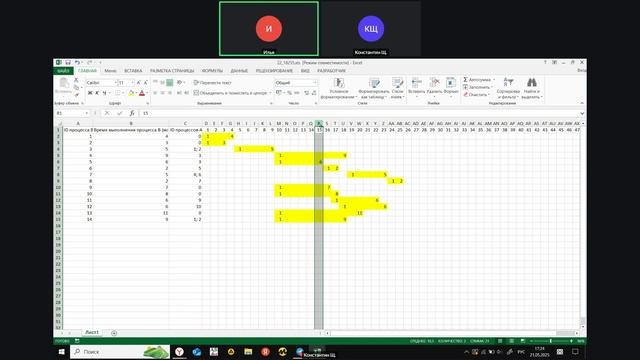Apply percent number style
The height and width of the screenshot is (360, 640).
(289, 93)
